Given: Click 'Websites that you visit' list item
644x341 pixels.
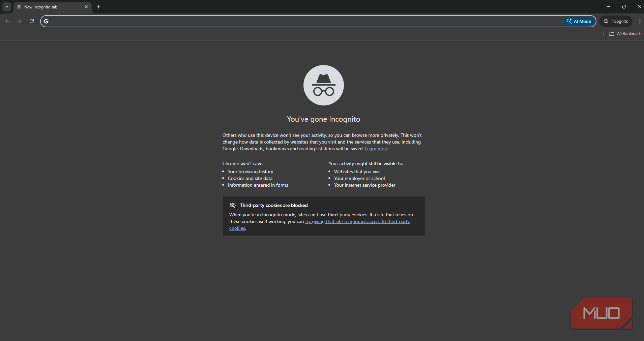Looking at the screenshot, I should tap(357, 172).
